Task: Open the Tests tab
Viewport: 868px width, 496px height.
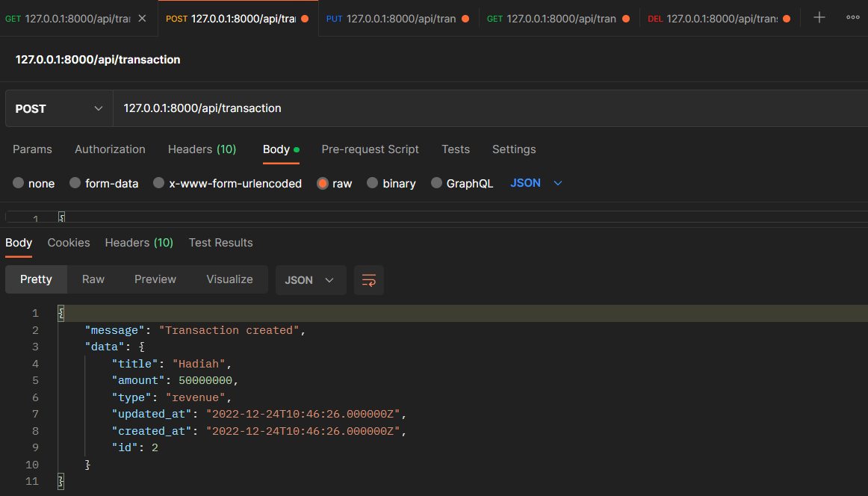Action: coord(456,149)
